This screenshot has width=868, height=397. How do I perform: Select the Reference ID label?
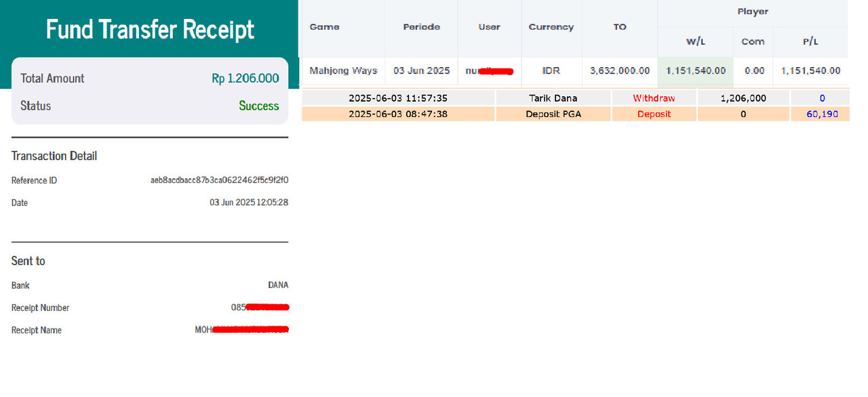click(34, 181)
